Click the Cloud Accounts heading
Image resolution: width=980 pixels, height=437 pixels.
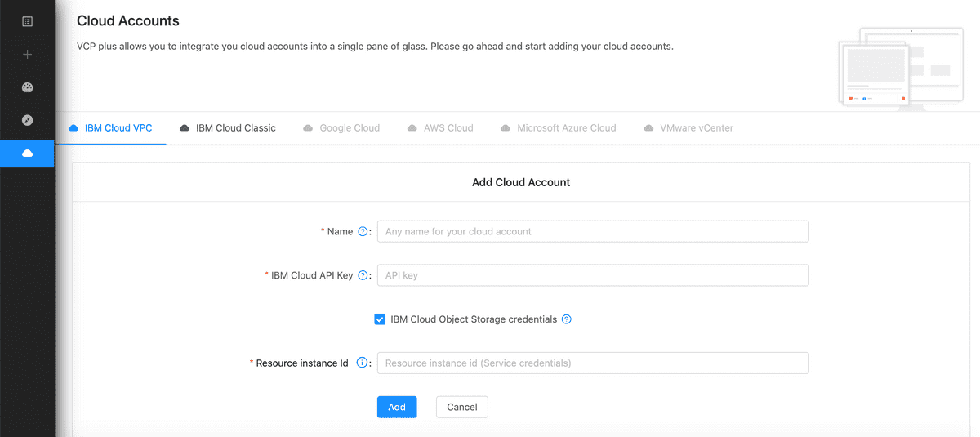(128, 21)
